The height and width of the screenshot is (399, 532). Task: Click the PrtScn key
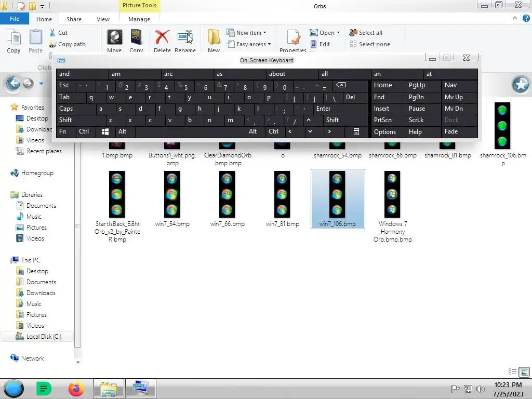[x=388, y=120]
